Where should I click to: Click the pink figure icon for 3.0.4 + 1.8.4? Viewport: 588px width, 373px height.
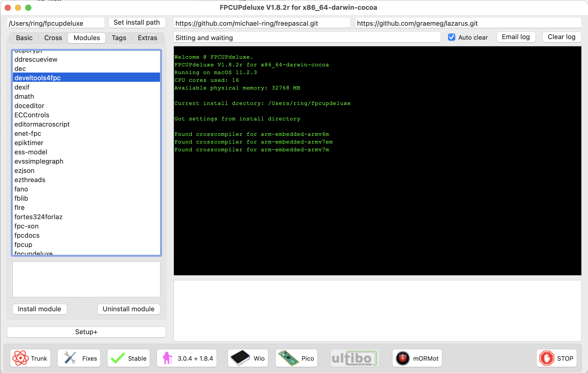(167, 358)
